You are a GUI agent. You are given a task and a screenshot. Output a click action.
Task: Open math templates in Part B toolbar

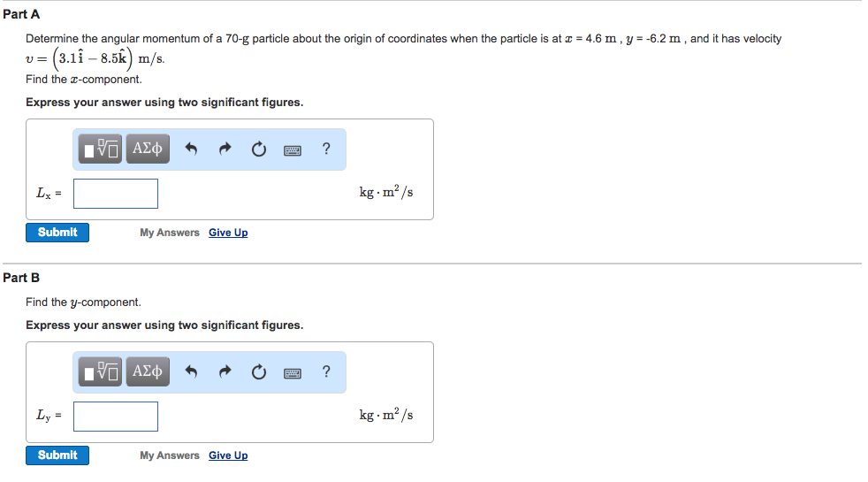click(x=102, y=372)
